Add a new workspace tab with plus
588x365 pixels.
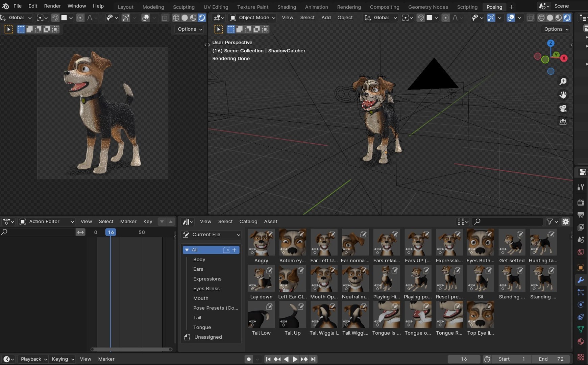511,7
